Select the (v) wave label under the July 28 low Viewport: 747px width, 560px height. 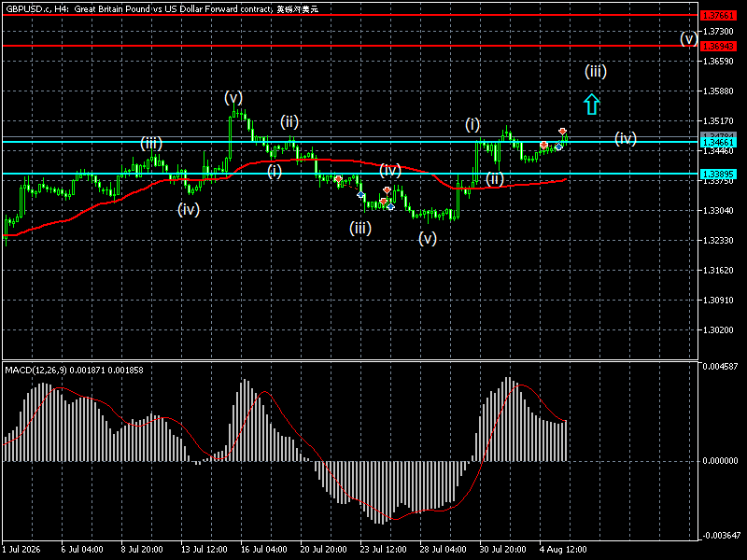428,239
